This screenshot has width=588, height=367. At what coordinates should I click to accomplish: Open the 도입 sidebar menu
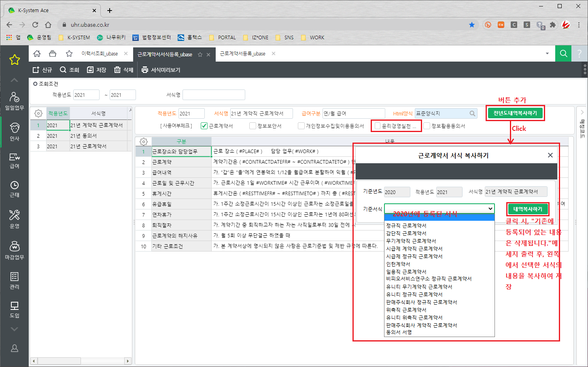pos(15,309)
